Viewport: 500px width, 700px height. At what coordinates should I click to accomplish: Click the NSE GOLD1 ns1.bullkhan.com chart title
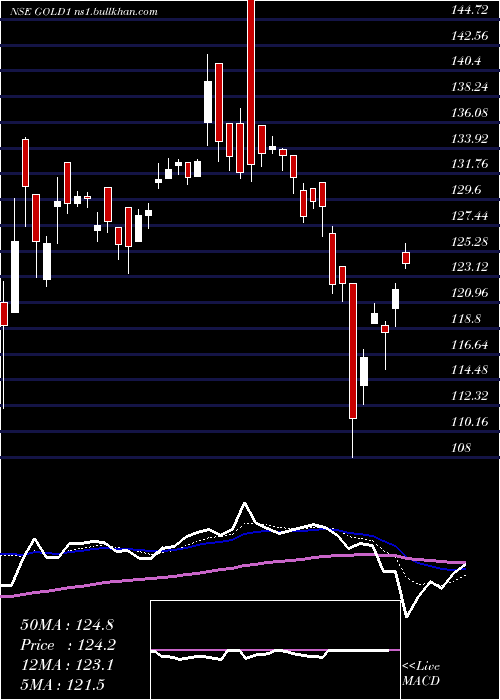tap(84, 12)
